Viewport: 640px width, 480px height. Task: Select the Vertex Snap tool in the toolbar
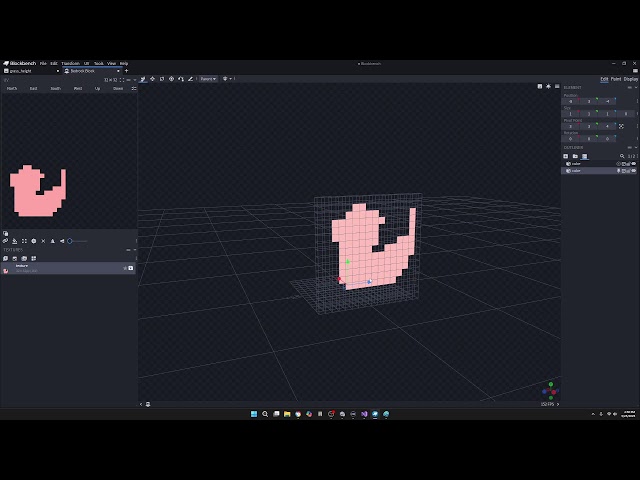point(181,79)
